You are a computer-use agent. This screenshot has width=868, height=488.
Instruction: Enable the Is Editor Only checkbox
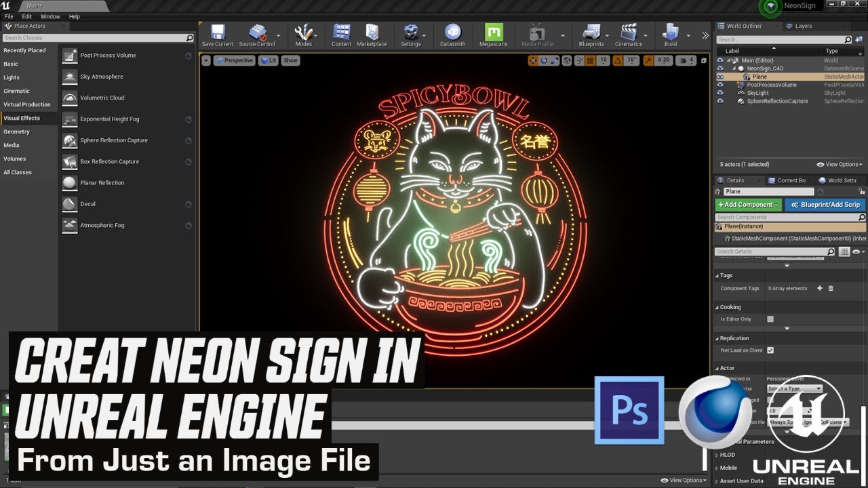pos(770,319)
